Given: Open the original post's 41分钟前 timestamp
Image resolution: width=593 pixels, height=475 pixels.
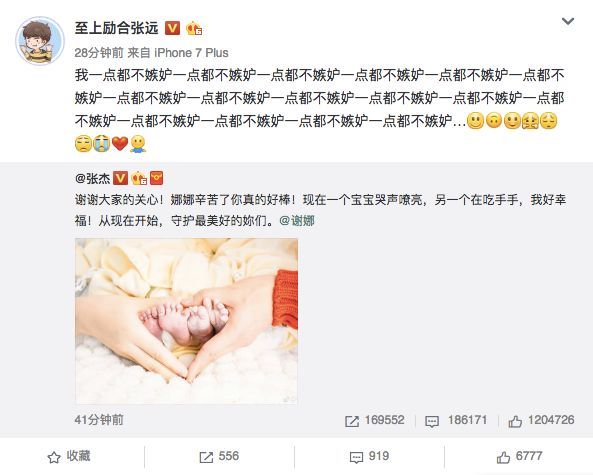Looking at the screenshot, I should point(99,420).
